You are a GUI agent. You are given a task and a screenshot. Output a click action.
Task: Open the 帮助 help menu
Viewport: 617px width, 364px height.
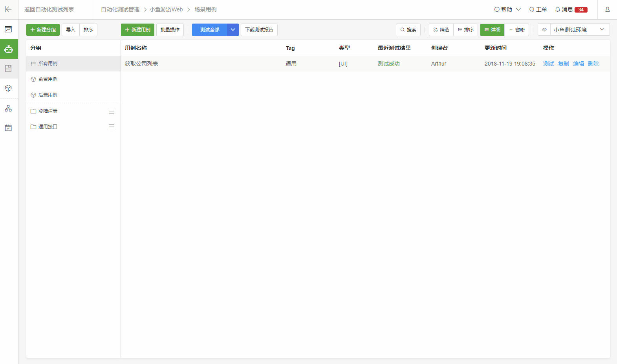(x=507, y=9)
